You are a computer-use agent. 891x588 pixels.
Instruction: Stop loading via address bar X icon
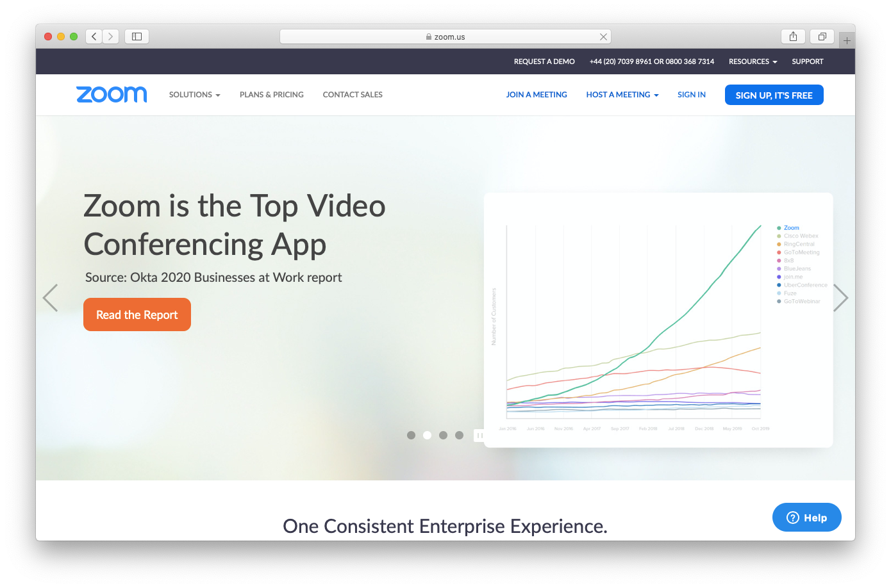603,37
